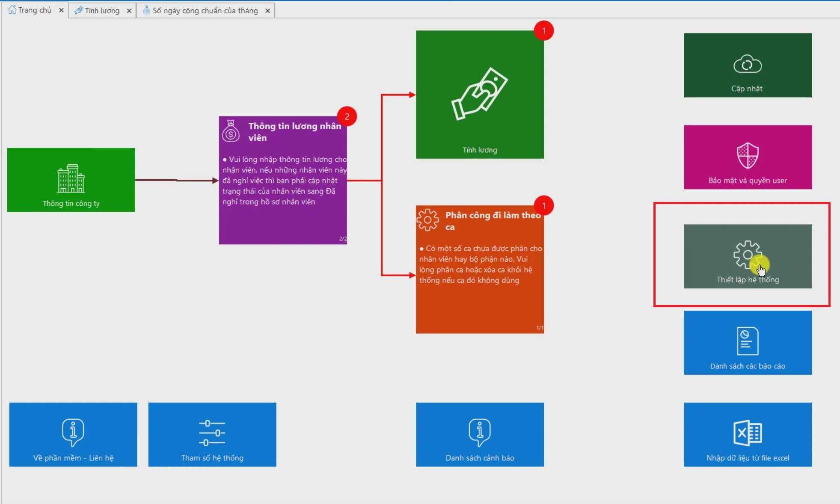Click the Cập nhật label
840x504 pixels.
pyautogui.click(x=747, y=89)
